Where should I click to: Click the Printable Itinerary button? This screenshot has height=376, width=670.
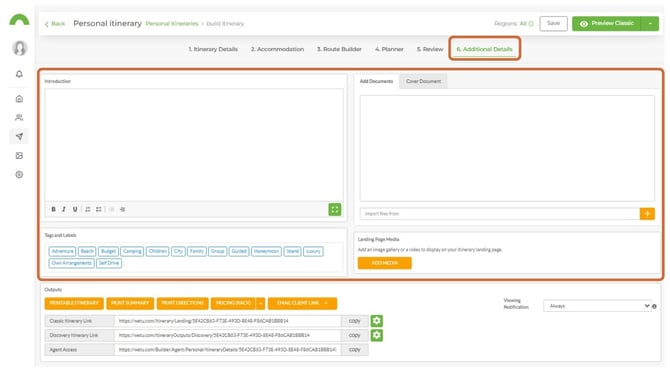pyautogui.click(x=74, y=303)
